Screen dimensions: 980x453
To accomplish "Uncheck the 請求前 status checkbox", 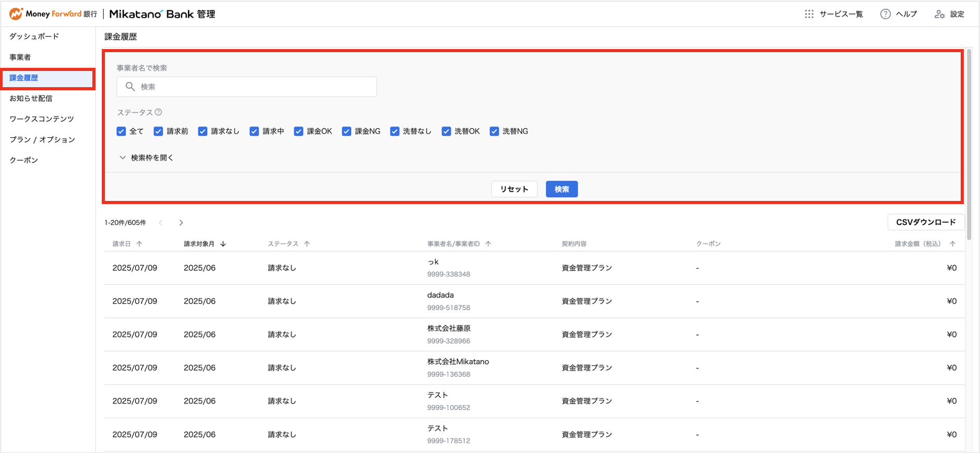I will (158, 132).
